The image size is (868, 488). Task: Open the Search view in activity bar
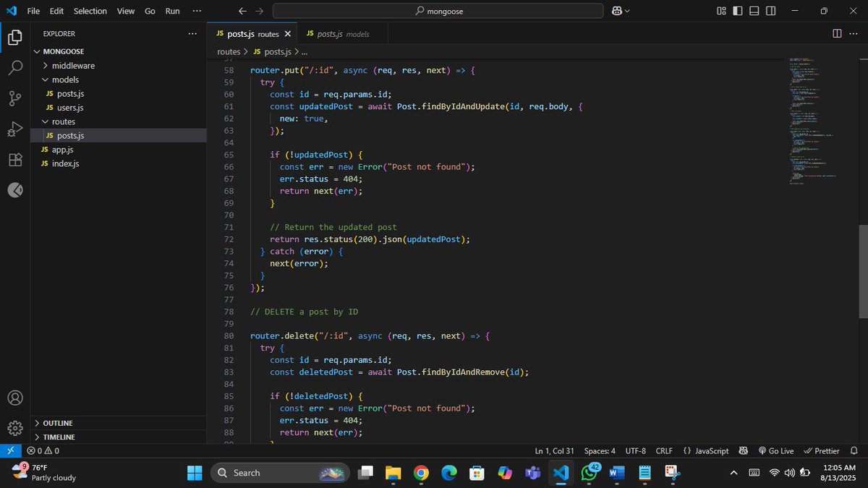click(x=15, y=68)
